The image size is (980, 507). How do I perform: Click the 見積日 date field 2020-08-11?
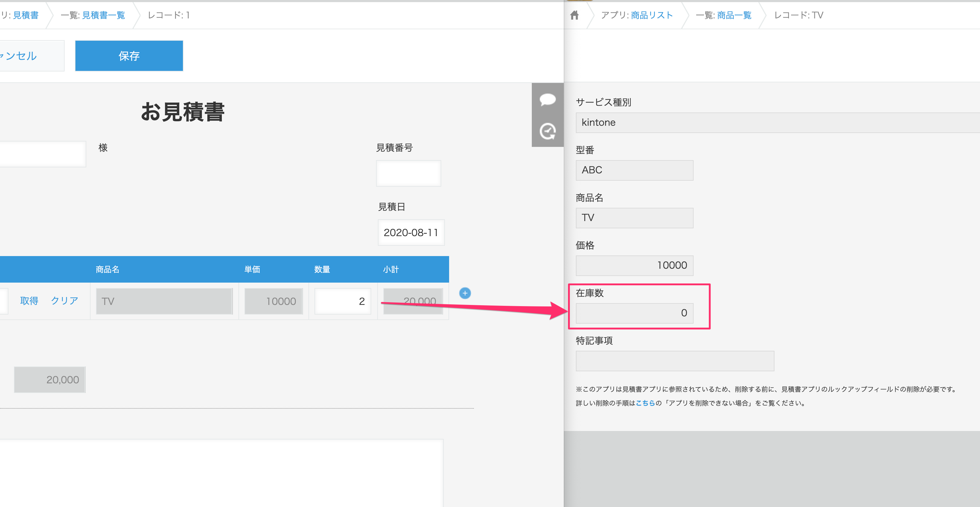pos(411,232)
